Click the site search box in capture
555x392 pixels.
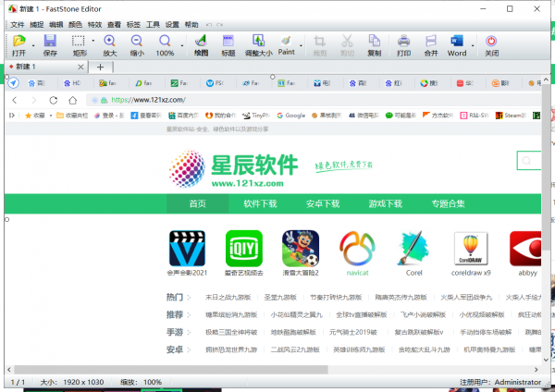[529, 161]
